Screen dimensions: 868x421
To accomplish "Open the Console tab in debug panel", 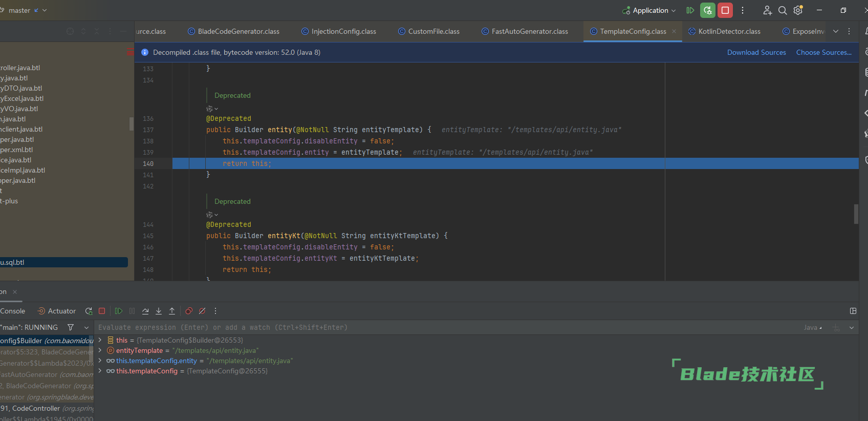I will point(12,311).
